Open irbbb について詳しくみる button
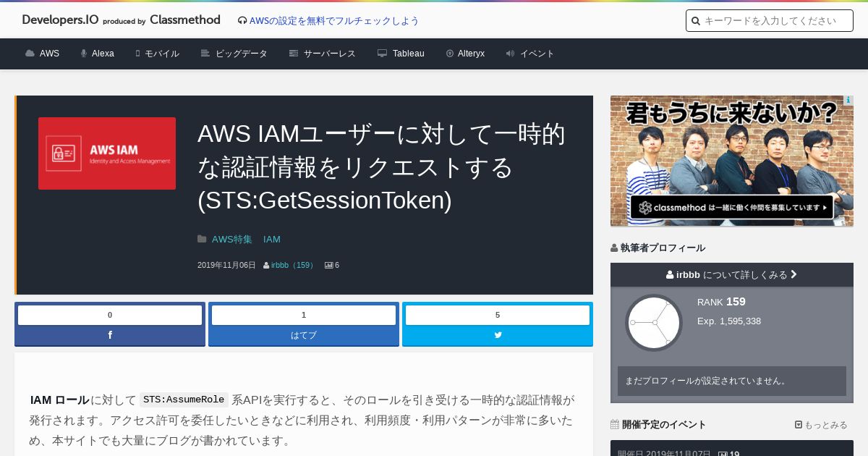This screenshot has width=868, height=456. click(732, 274)
